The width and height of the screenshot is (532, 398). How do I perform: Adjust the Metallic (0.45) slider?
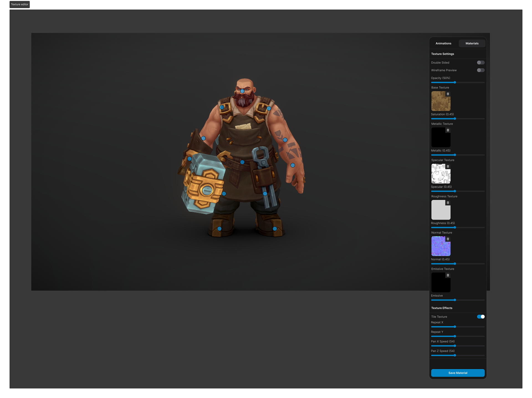click(x=458, y=155)
